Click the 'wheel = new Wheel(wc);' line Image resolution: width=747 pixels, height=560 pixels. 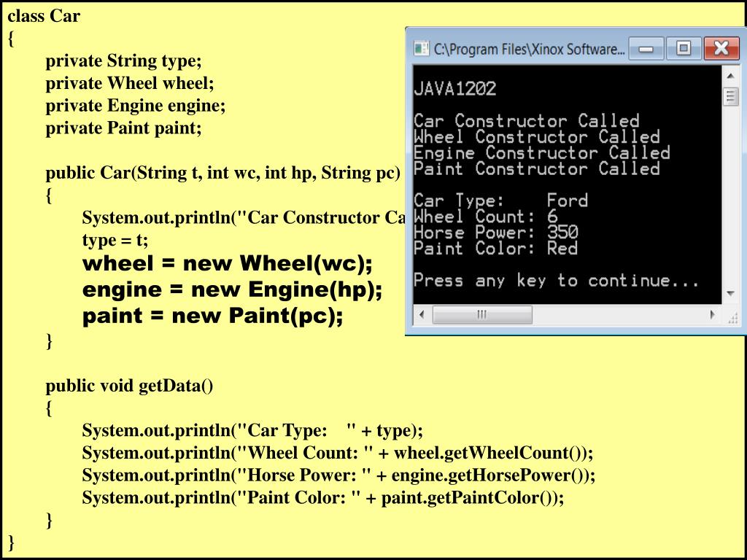[x=228, y=263]
